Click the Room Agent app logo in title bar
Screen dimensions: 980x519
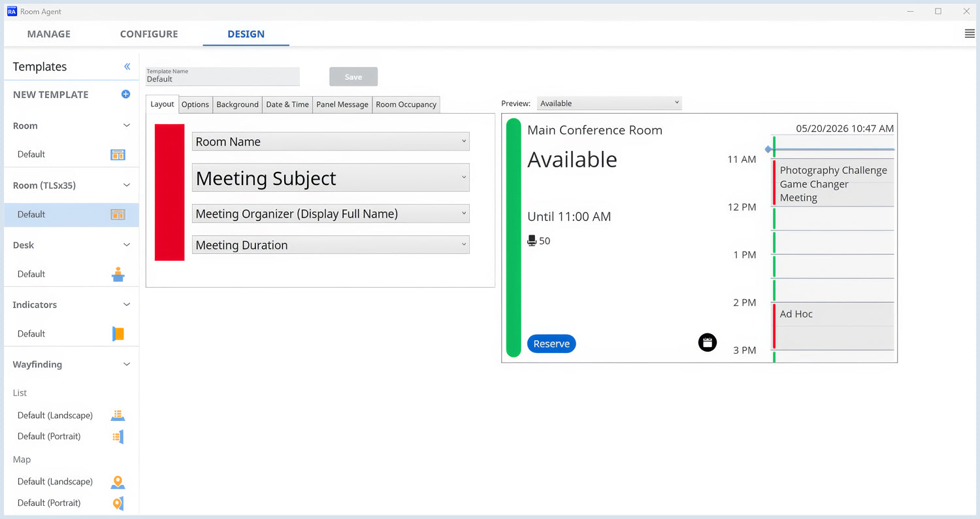(x=12, y=11)
